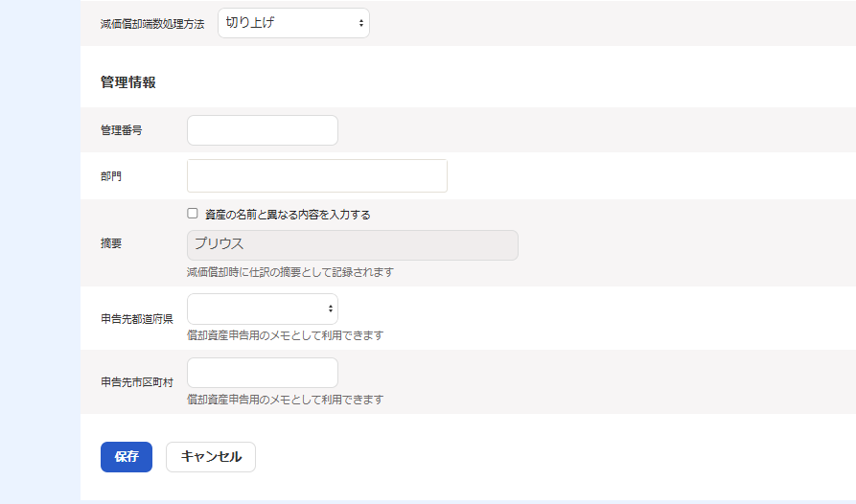Click the 摘要 field containing プリウス

pos(352,245)
